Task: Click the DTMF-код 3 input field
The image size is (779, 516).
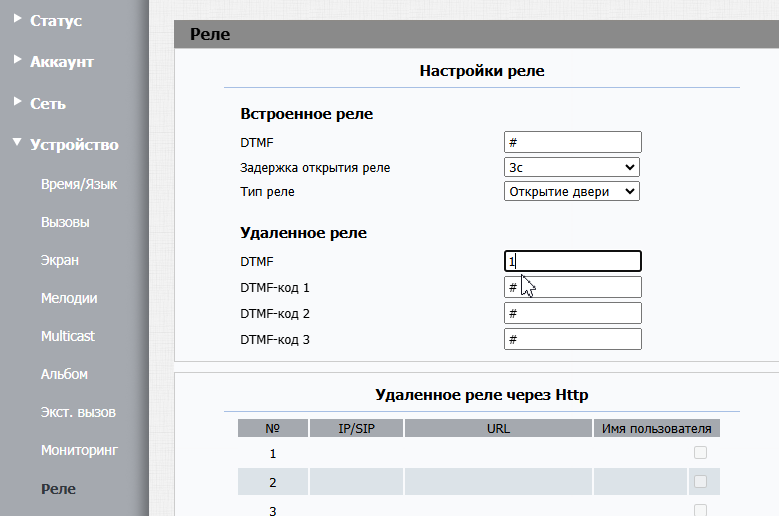Action: pyautogui.click(x=572, y=340)
